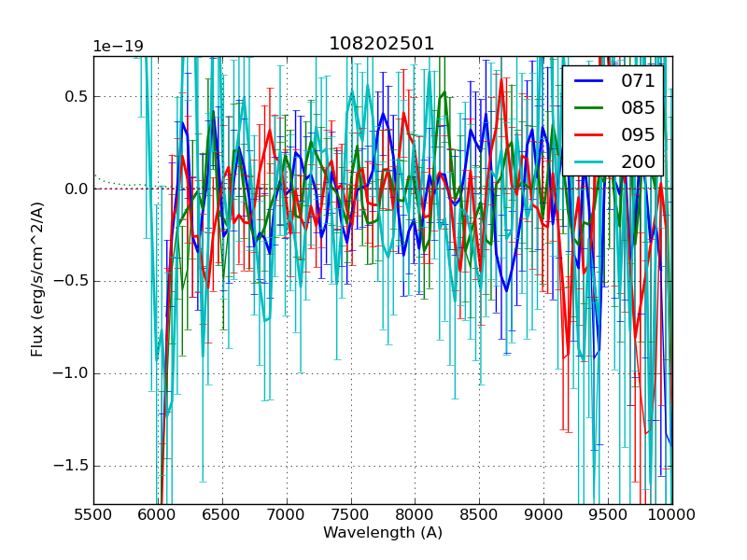Click the blue line swatch in legend
This screenshot has height=560, width=747.
point(589,81)
